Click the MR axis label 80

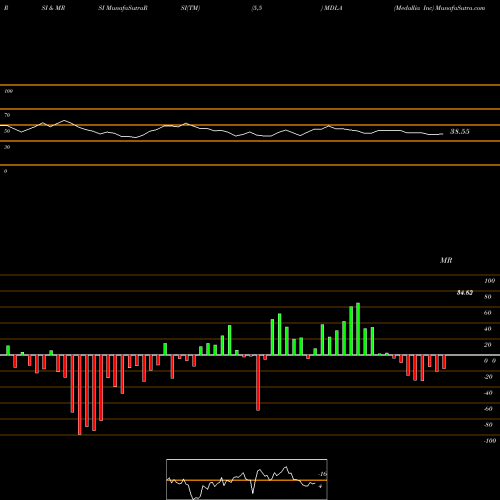tap(488, 297)
